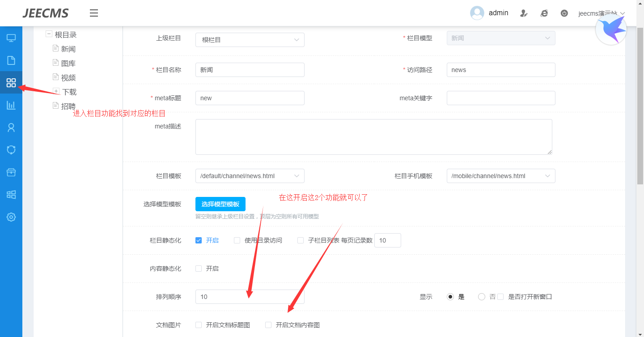Focus the 排列顺序 input field
This screenshot has width=644, height=337.
250,297
